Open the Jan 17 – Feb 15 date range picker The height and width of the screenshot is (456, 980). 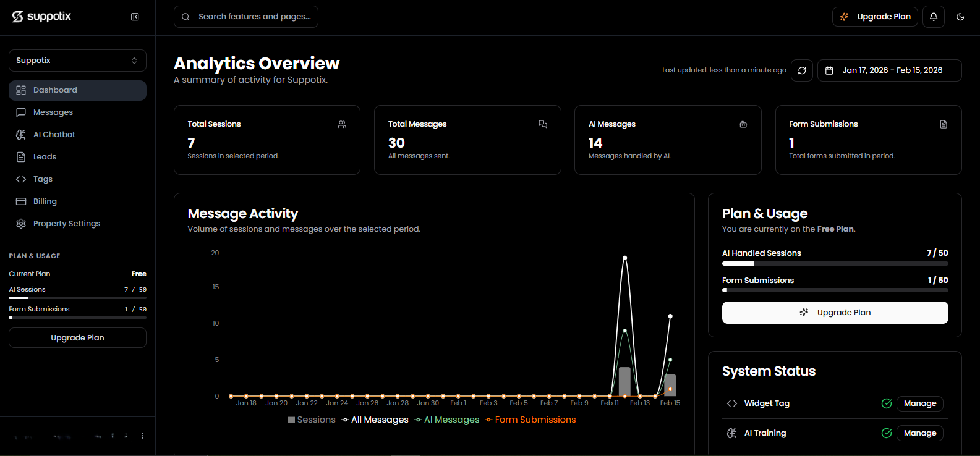[x=889, y=70]
